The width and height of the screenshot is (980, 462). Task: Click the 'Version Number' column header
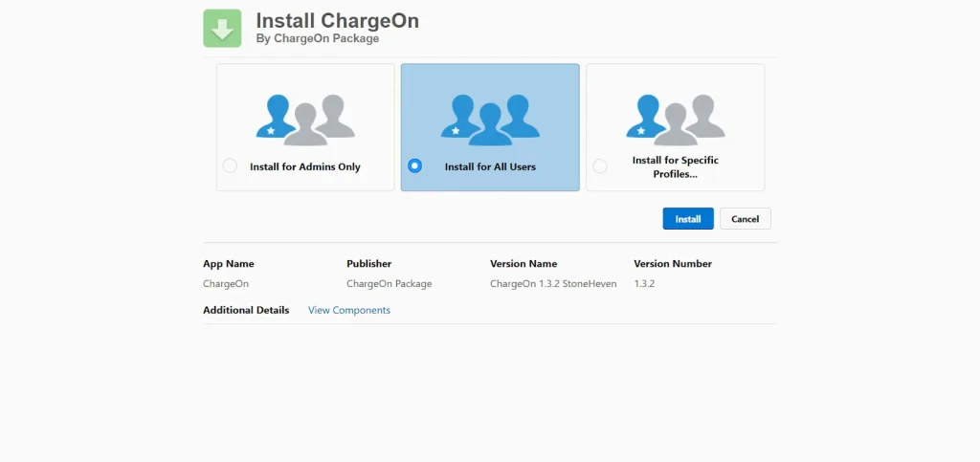tap(673, 263)
